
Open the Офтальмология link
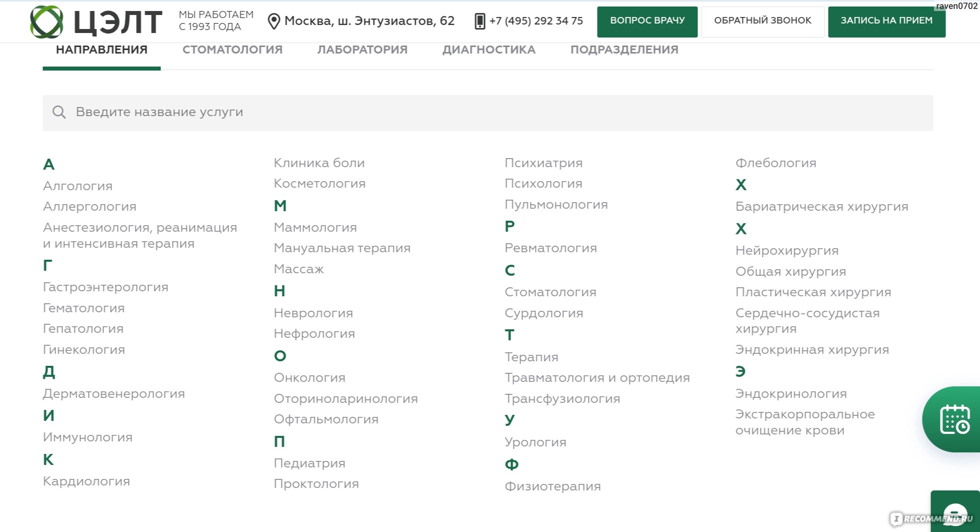[326, 419]
